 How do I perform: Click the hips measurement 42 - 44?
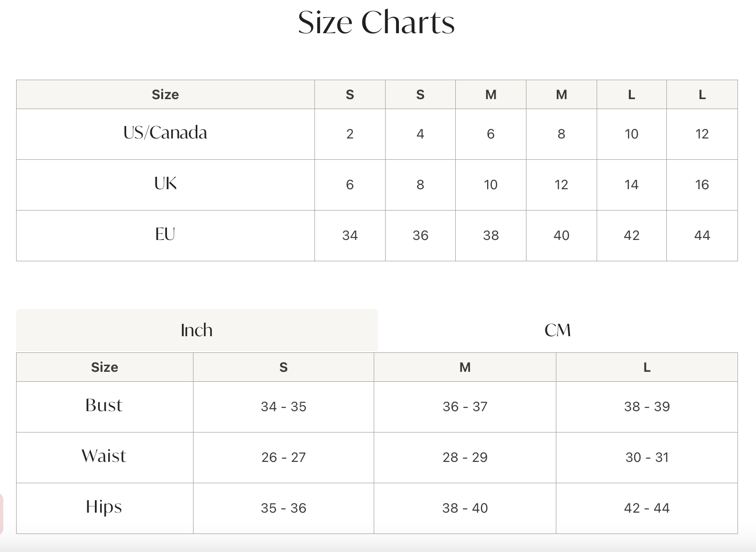coord(647,508)
